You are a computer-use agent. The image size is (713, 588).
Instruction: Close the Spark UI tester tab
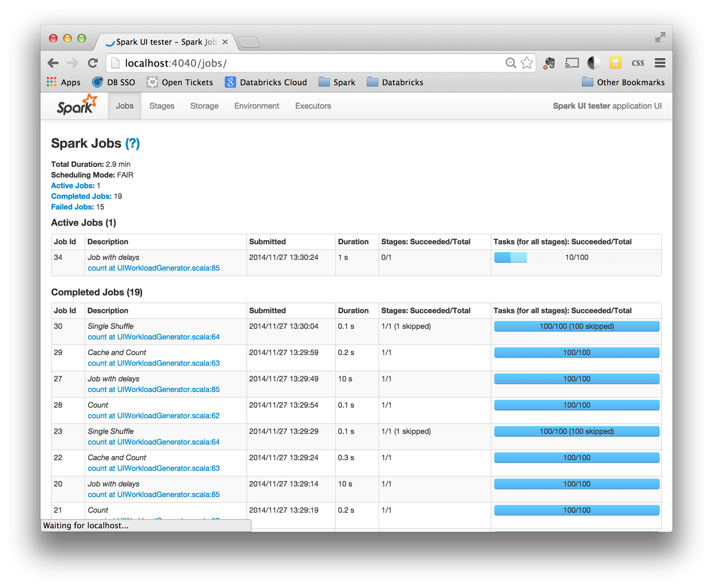225,42
